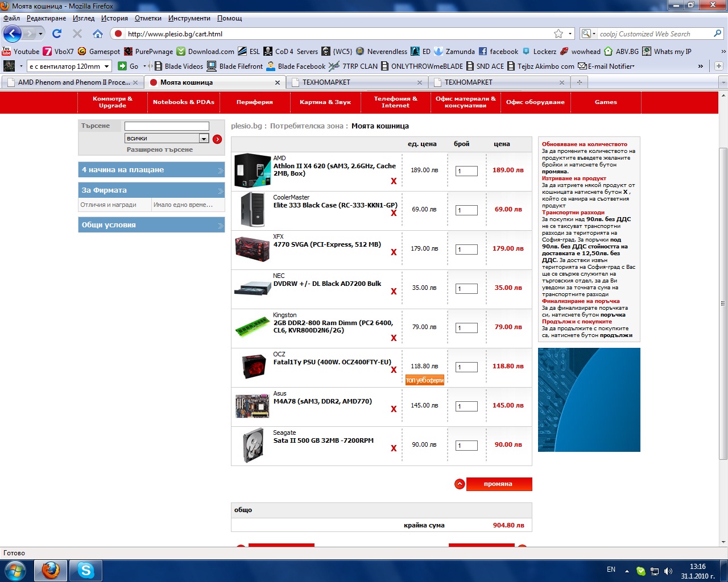This screenshot has width=728, height=582.
Task: Click the Stop loading X icon
Action: click(x=77, y=34)
